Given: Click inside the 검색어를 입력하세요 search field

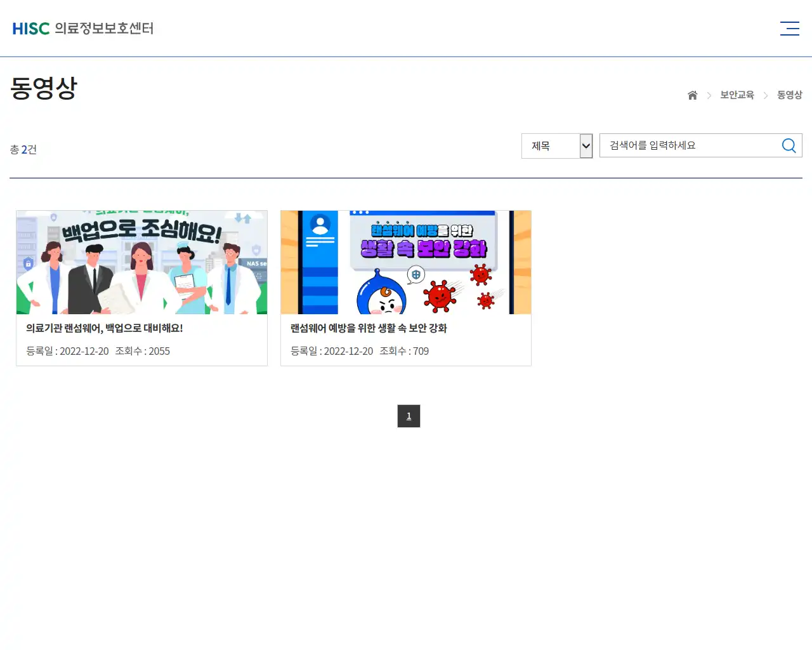Looking at the screenshot, I should coord(685,145).
